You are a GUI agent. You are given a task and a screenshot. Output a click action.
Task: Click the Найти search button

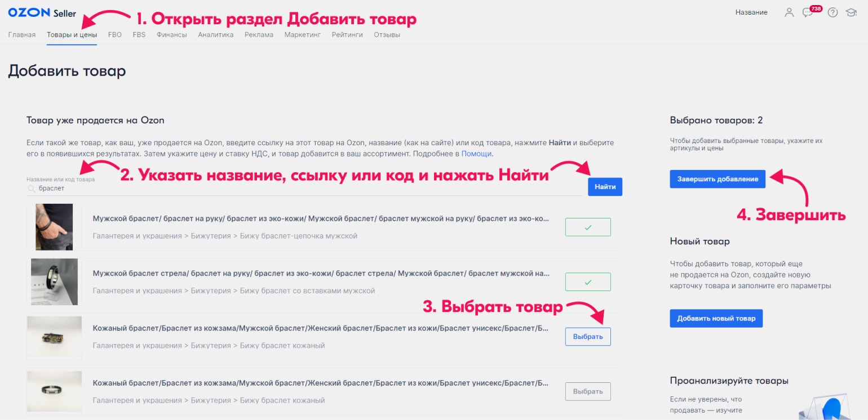pos(605,186)
